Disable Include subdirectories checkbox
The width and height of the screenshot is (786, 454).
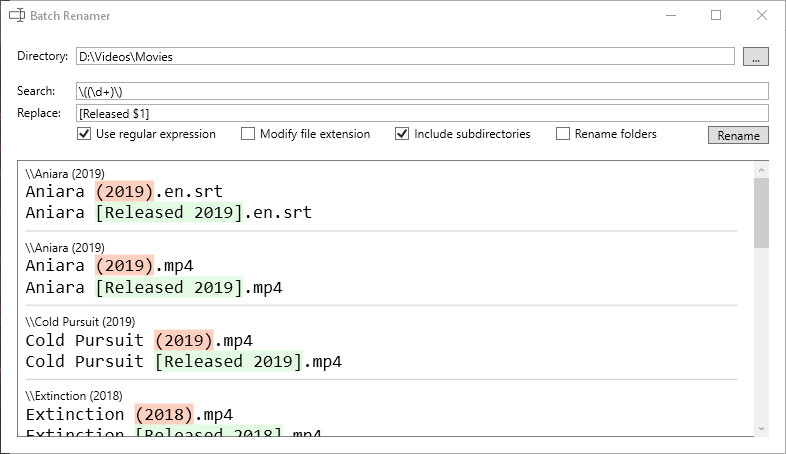[x=402, y=134]
